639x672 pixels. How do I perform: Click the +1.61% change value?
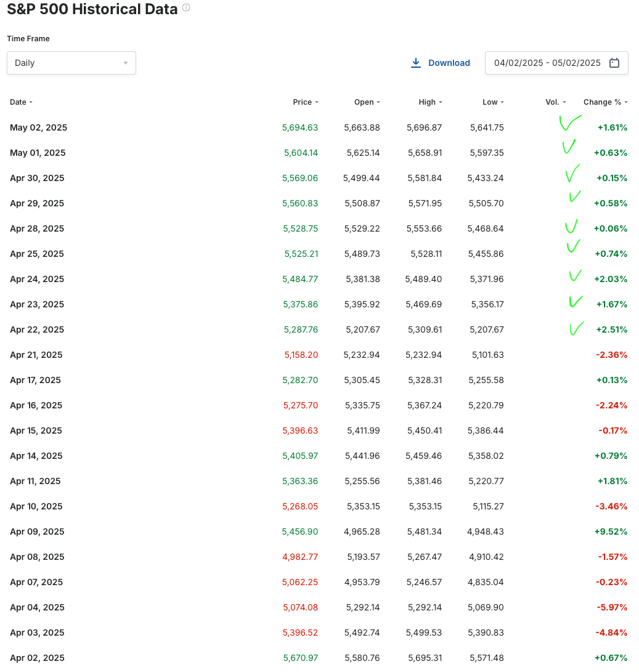pyautogui.click(x=613, y=128)
